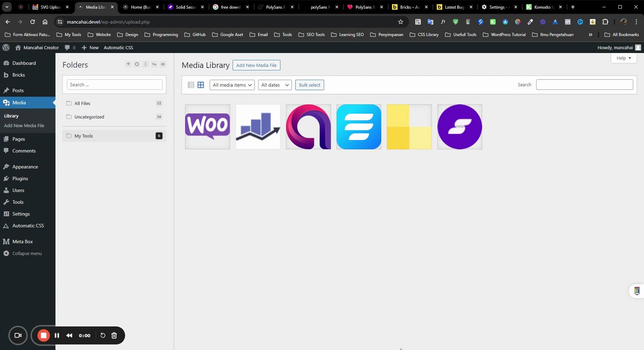Open the blue stacked-lines logo thumbnail

tap(359, 127)
